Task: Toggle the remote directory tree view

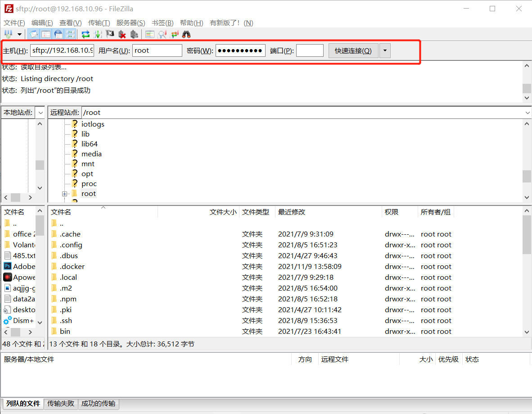Action: [58, 34]
